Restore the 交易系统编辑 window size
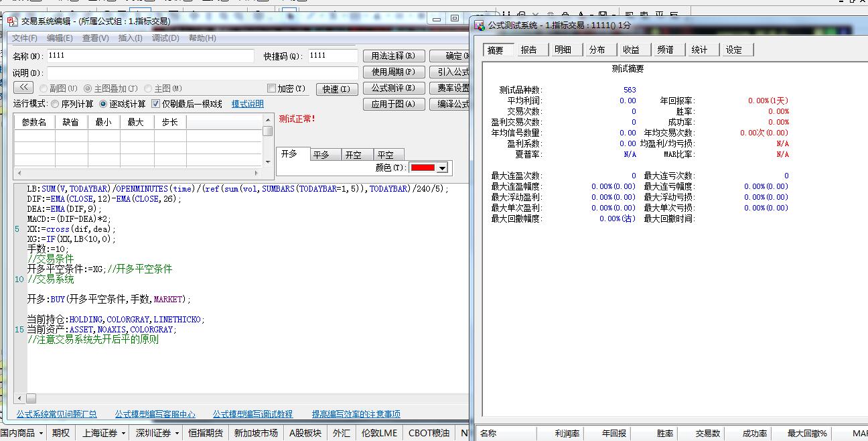The width and height of the screenshot is (868, 441). coord(454,19)
